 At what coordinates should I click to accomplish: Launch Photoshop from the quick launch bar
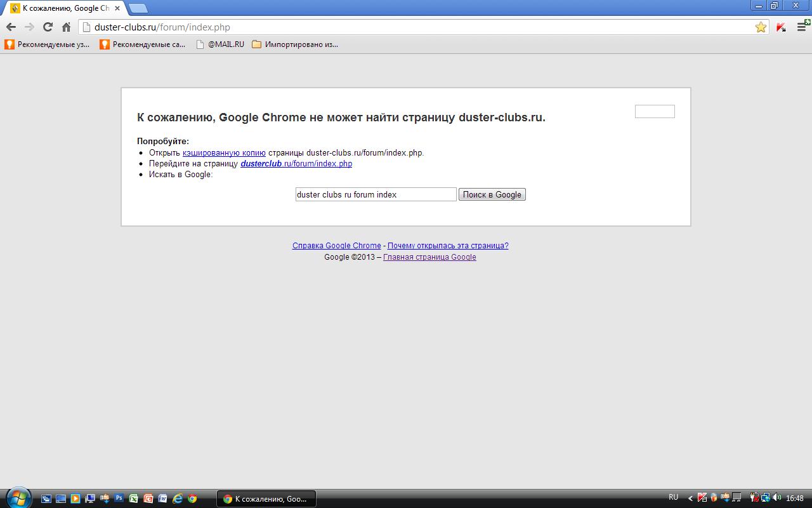point(119,498)
